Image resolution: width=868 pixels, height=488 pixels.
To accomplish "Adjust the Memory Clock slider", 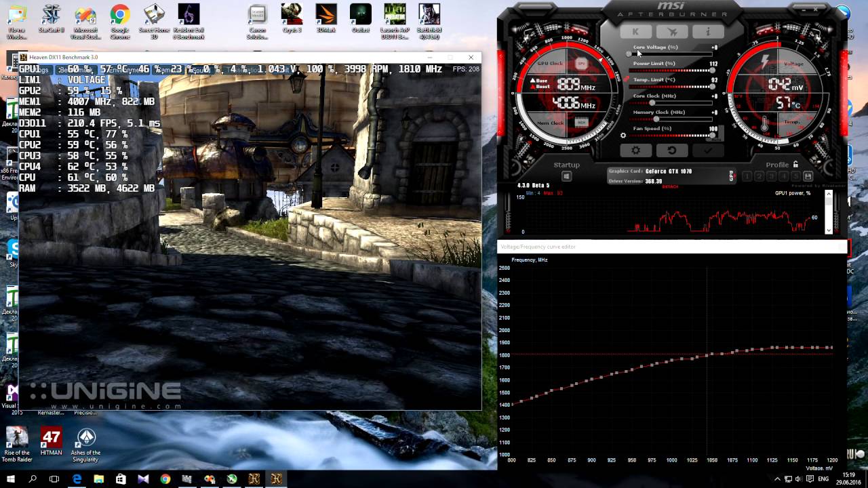I will (671, 119).
